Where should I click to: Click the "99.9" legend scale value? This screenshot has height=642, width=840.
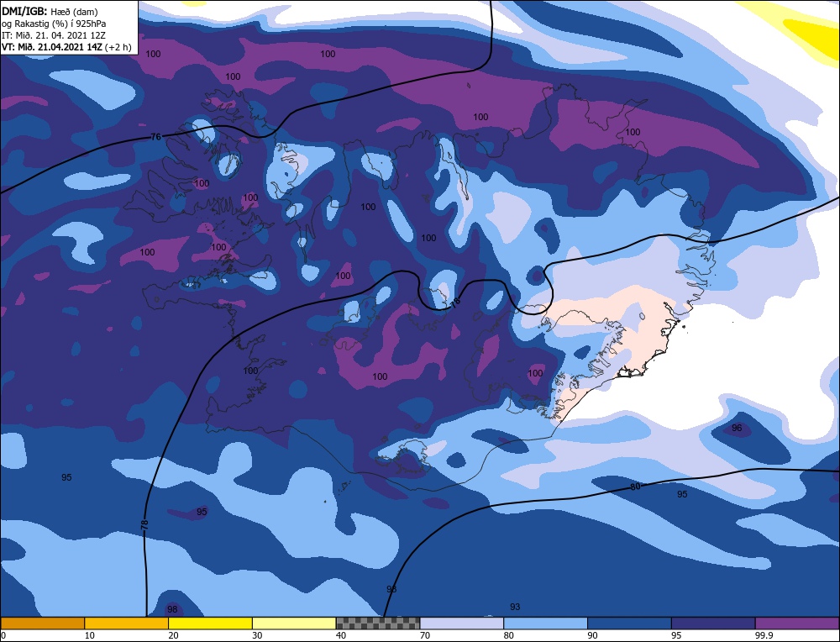(x=764, y=635)
